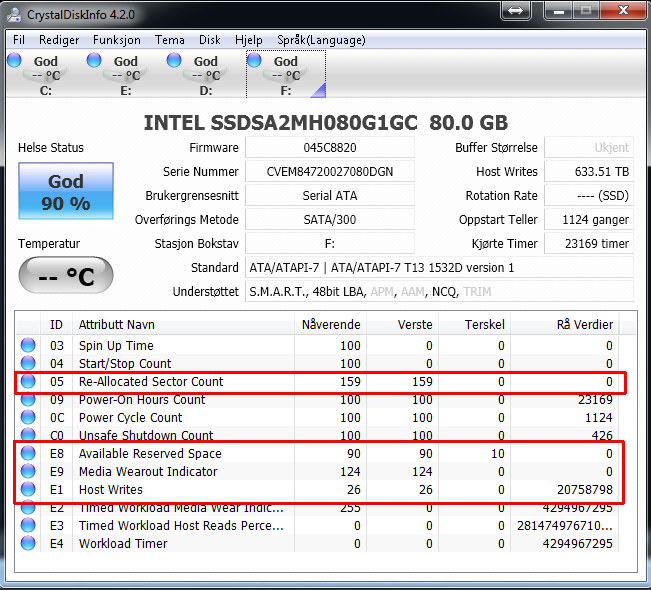Viewport: 651px width, 590px height.
Task: Click the Understøttet features field
Action: pyautogui.click(x=439, y=292)
